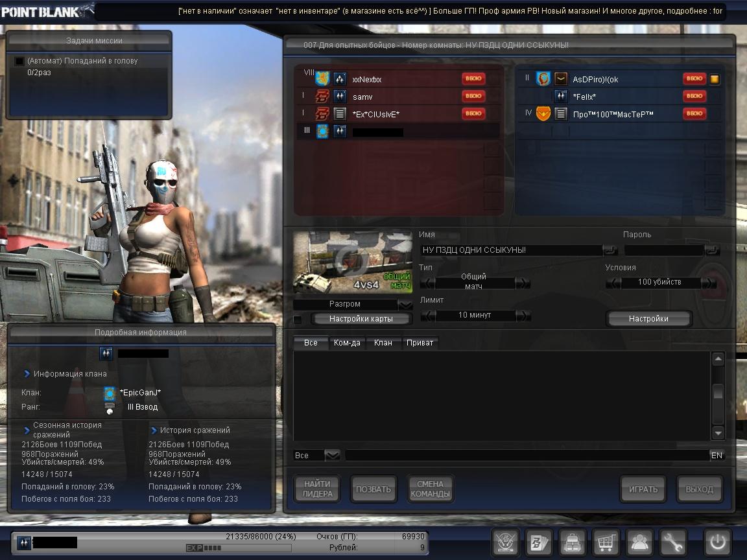Open settings via the wrench icon
Viewport: 747px width, 560px height.
click(x=673, y=541)
